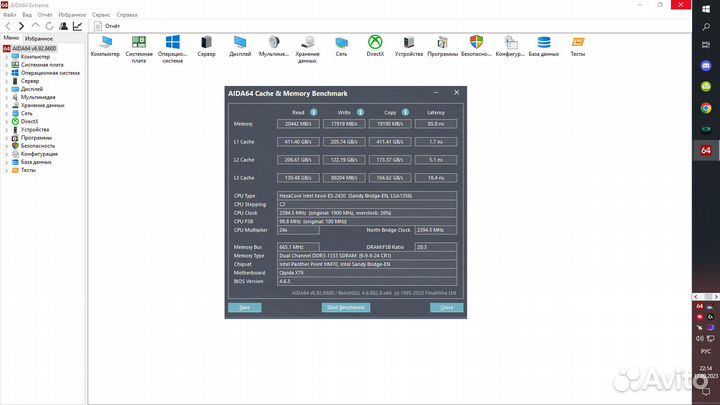
Task: Expand the DirectX tree node
Action: tap(6, 122)
